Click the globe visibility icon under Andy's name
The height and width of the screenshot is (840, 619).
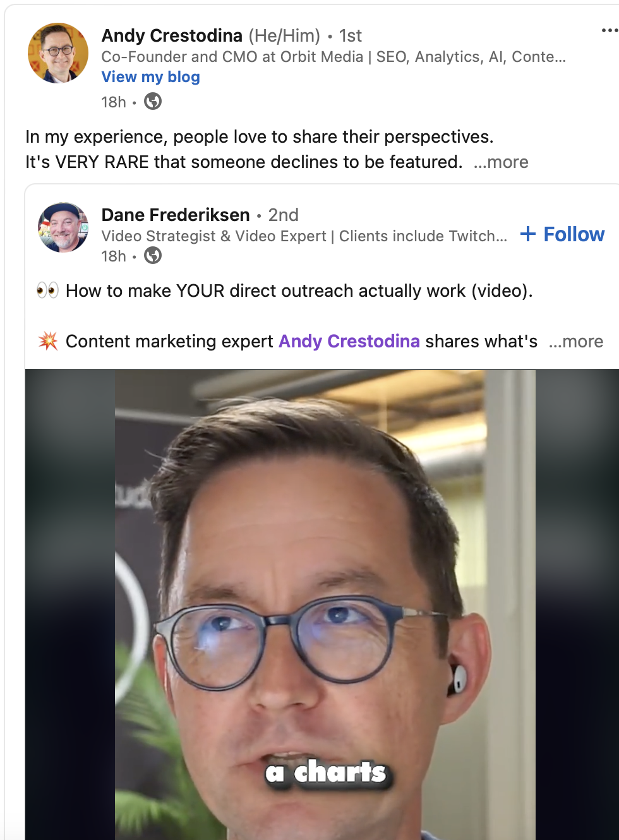tap(153, 101)
